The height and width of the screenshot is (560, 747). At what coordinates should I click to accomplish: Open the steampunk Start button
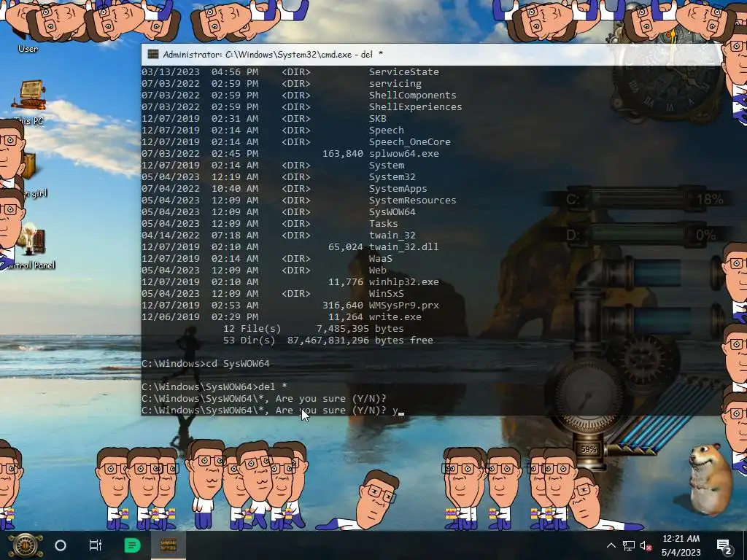pos(26,545)
